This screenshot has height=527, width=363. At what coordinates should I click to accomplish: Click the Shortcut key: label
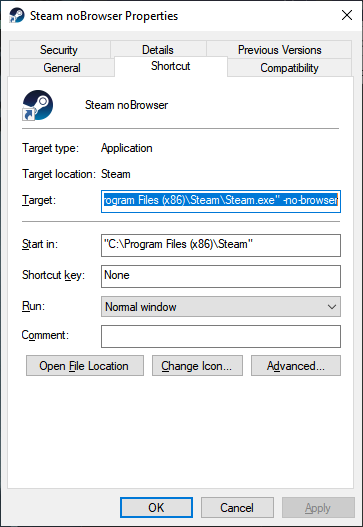click(x=53, y=275)
